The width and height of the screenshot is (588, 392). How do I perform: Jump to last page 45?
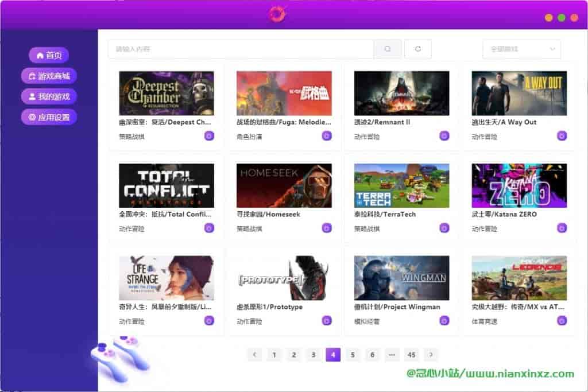pyautogui.click(x=411, y=355)
